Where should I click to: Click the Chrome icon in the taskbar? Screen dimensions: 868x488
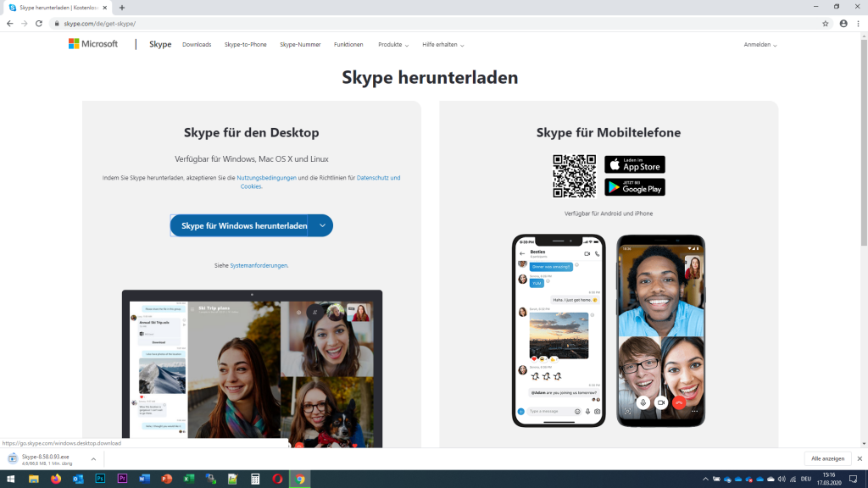[300, 480]
